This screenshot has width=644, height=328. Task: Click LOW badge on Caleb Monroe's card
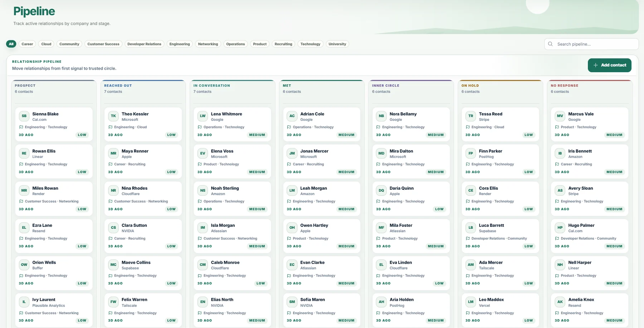click(260, 283)
